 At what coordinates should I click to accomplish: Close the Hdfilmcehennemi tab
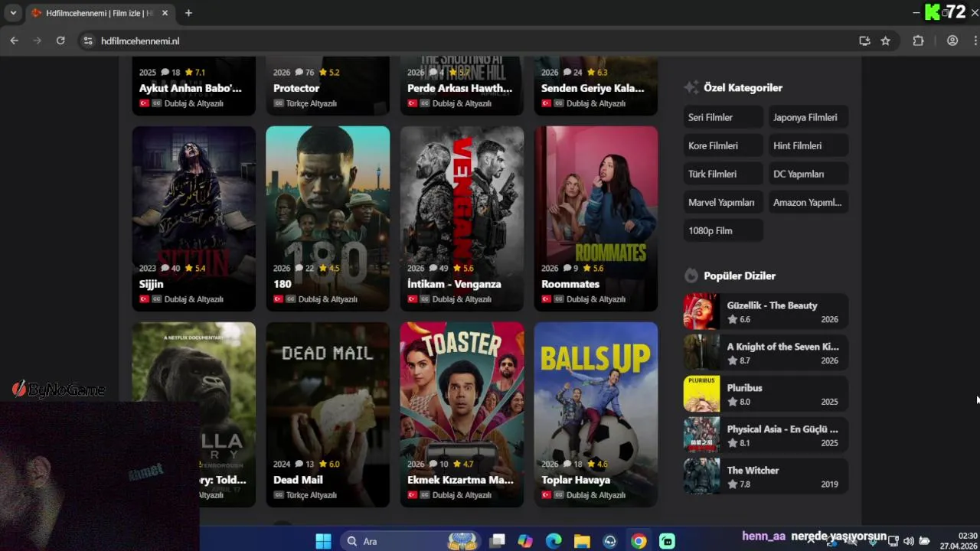(x=165, y=13)
